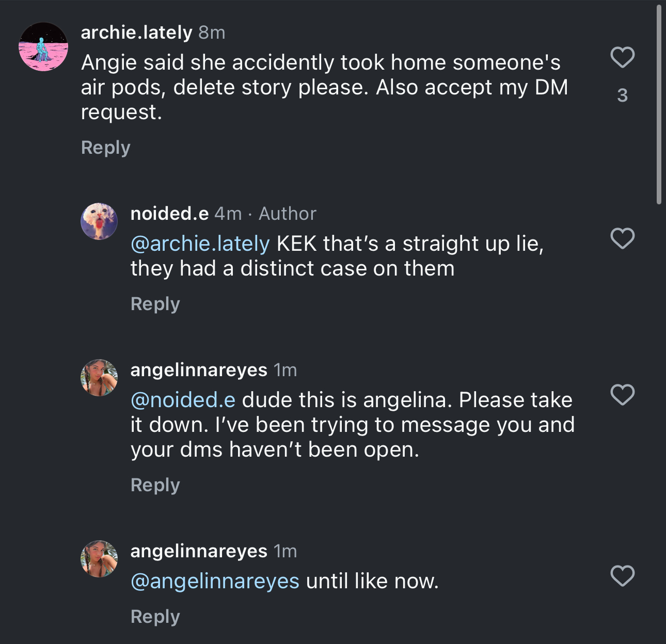This screenshot has width=666, height=644.
Task: Open avatar beside 'dude this is angelina'
Action: tap(99, 378)
